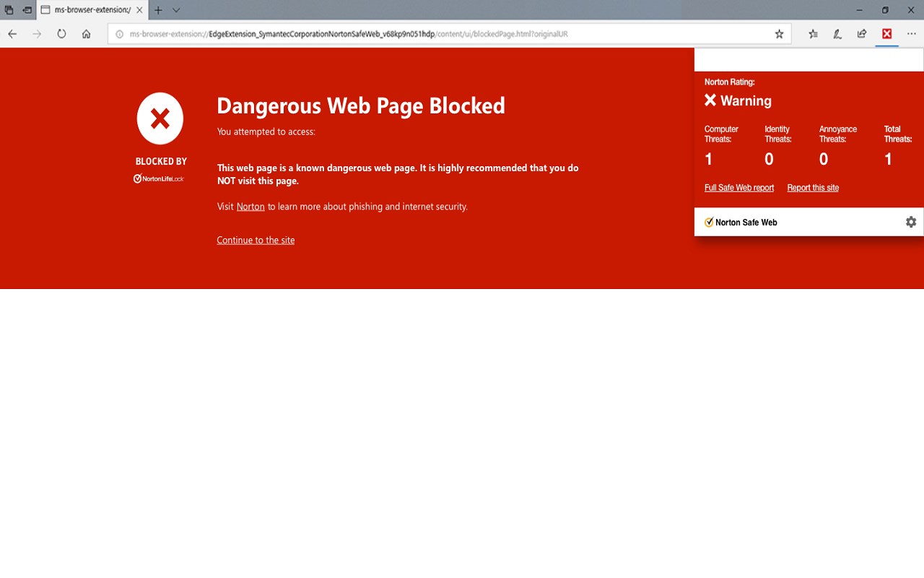
Task: Open Edge Settings and more menu
Action: (x=911, y=34)
